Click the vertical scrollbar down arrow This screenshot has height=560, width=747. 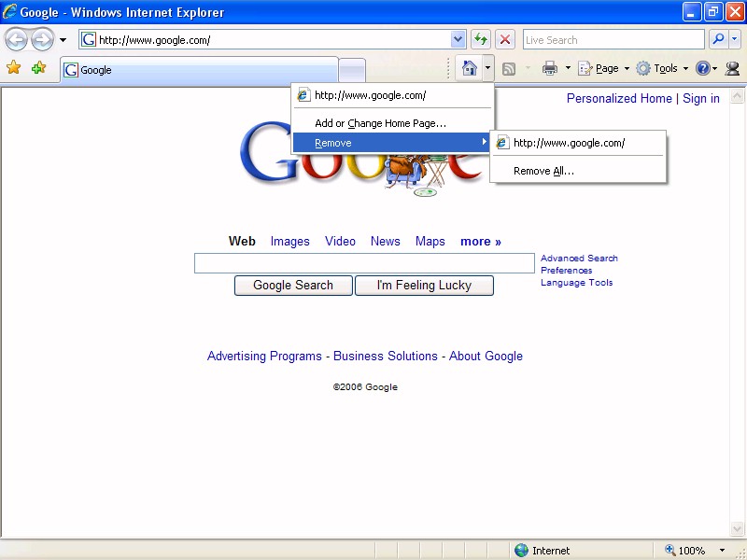[x=737, y=528]
